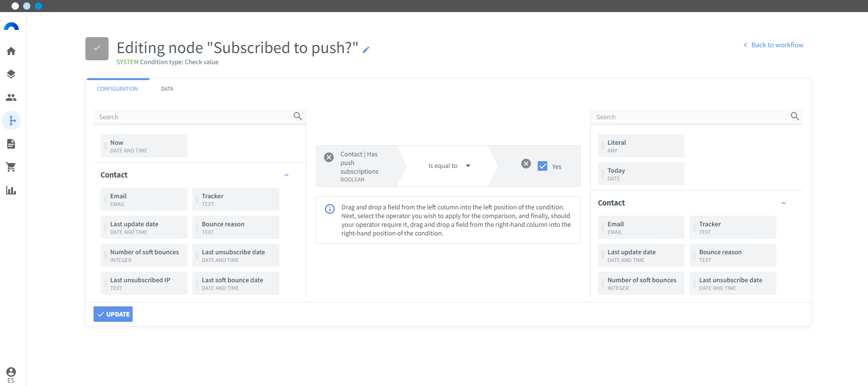The image size is (868, 386).
Task: Select the Literal any-value chip
Action: (641, 146)
